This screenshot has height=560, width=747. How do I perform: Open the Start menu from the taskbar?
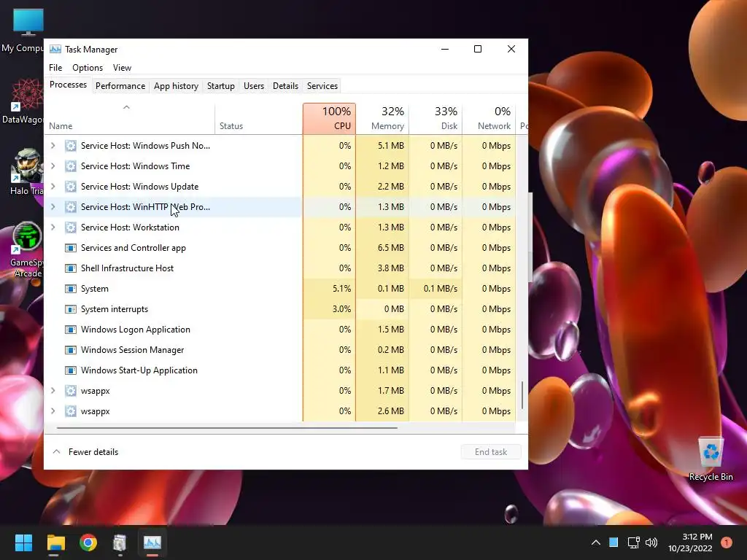point(23,542)
